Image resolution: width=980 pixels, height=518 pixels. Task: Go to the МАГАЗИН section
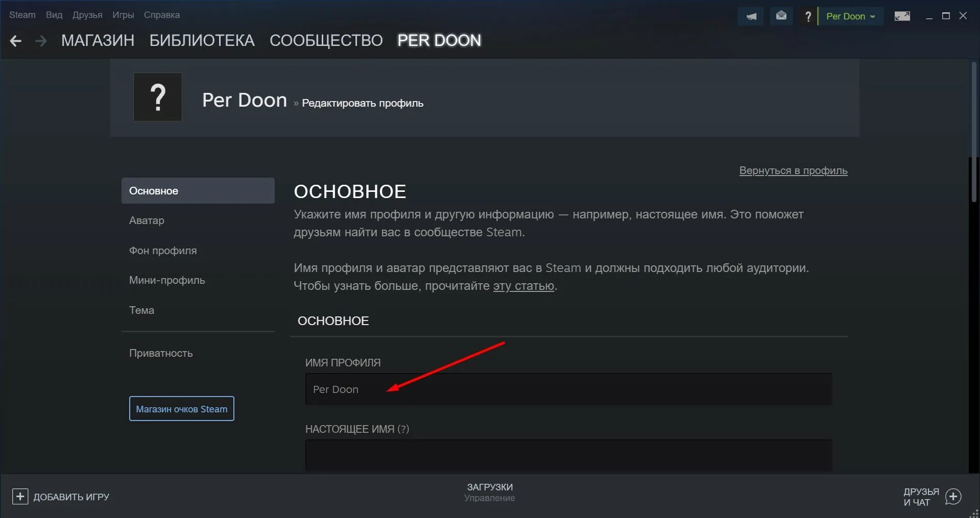point(98,40)
